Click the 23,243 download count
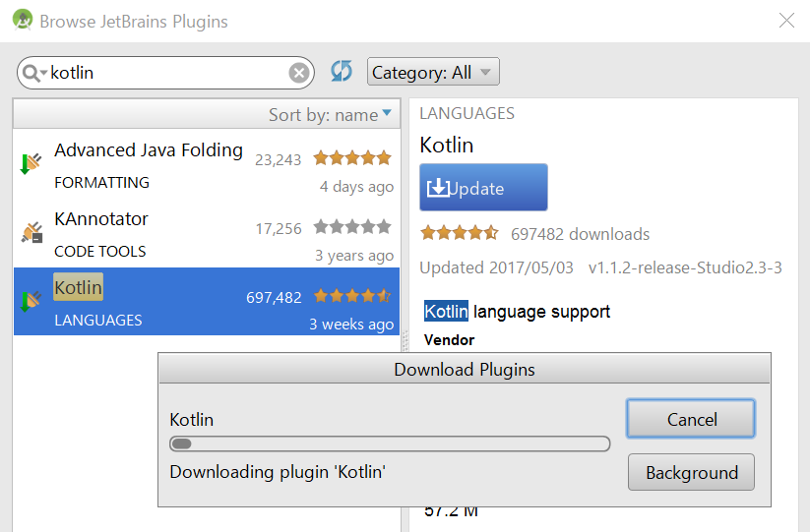This screenshot has width=810, height=532. click(x=278, y=160)
